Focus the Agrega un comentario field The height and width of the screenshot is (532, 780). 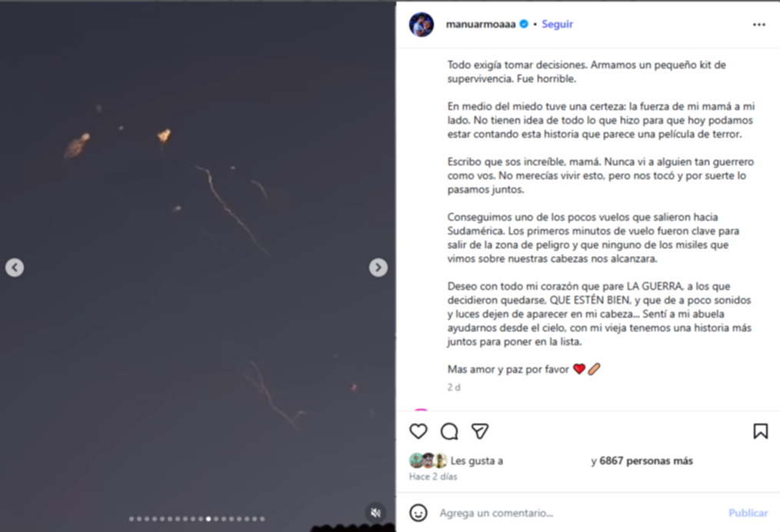(577, 513)
